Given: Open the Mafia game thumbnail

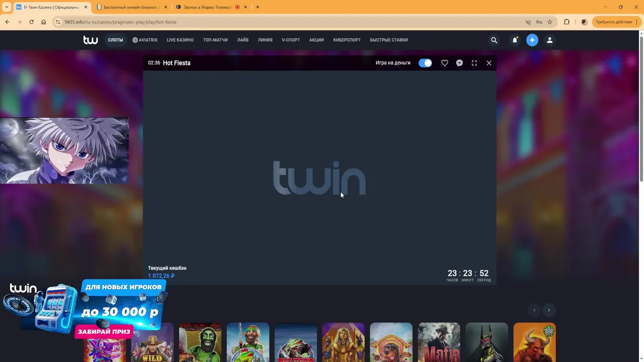Looking at the screenshot, I should 439,342.
